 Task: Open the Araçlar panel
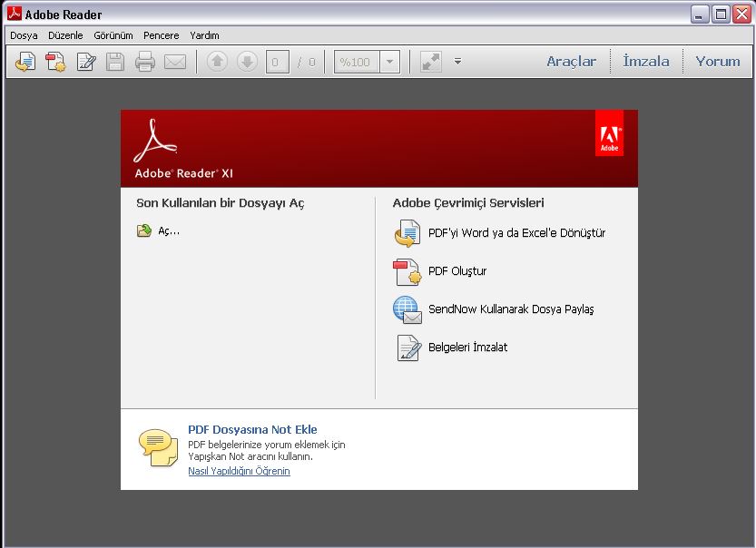click(x=571, y=62)
